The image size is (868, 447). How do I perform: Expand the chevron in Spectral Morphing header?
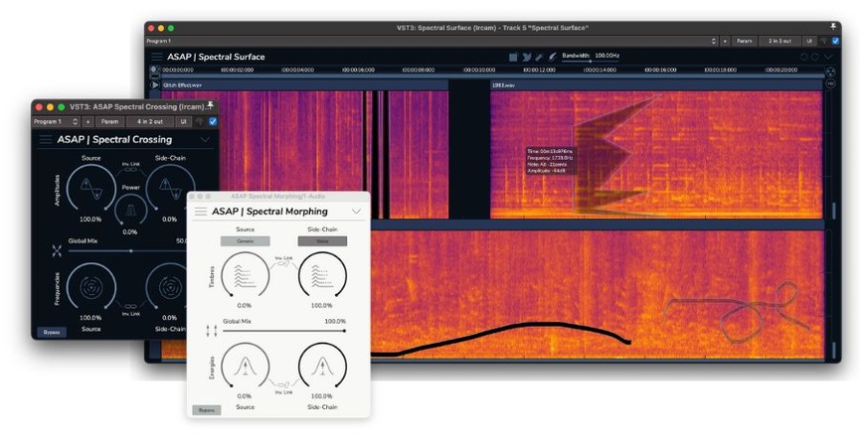(356, 212)
